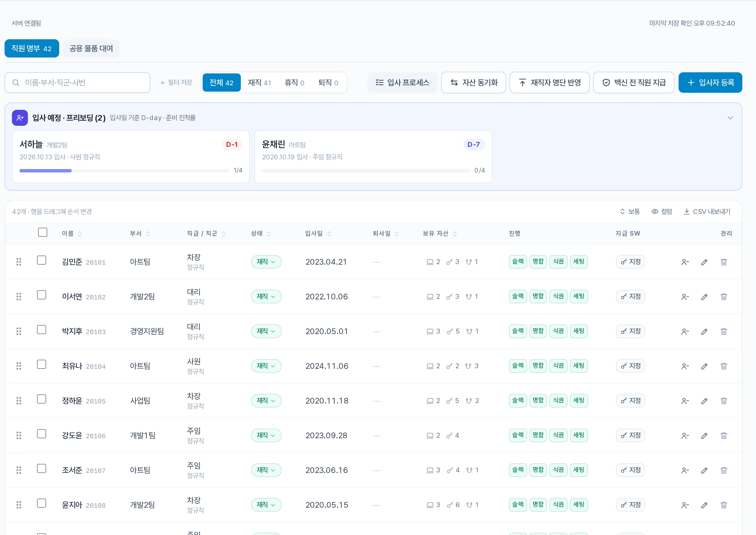This screenshot has height=535, width=756.
Task: Select 박지후 row checkbox
Action: pos(42,330)
